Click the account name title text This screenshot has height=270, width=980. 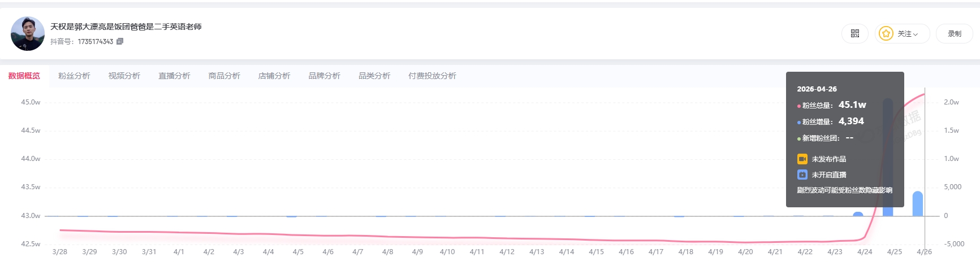coord(126,27)
